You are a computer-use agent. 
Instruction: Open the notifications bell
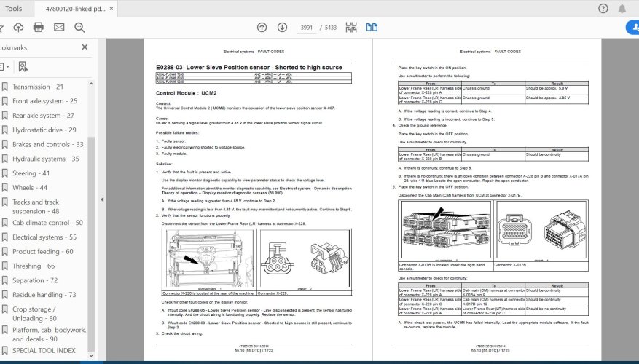click(x=622, y=9)
